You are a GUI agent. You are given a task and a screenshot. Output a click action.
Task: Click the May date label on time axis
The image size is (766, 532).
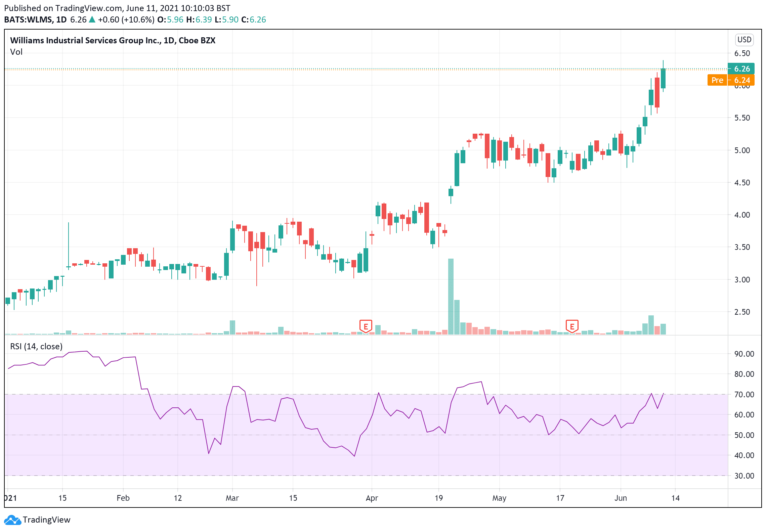[x=499, y=498]
